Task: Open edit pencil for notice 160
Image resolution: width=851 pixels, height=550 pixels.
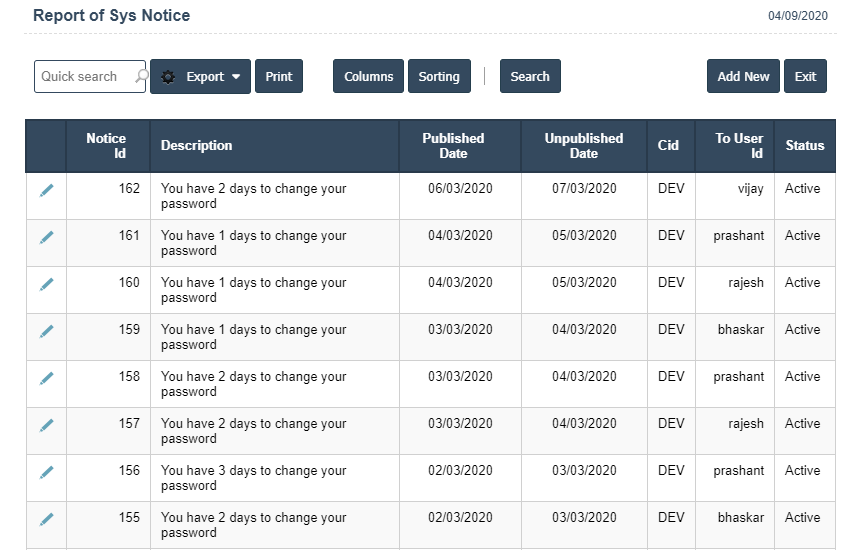Action: click(x=47, y=284)
